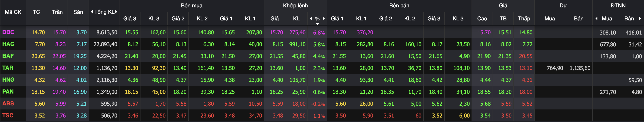The width and height of the screenshot is (644, 122).
Task: Click BAF low price 20.55
Action: point(525,56)
